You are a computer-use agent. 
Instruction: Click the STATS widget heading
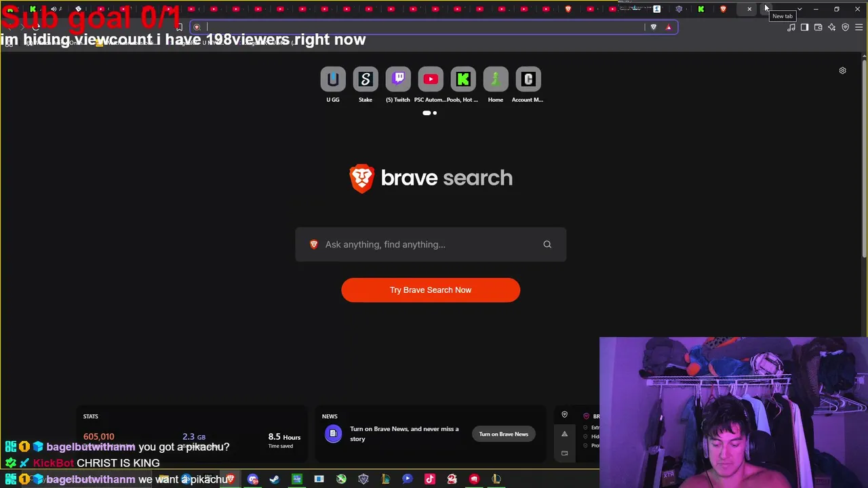pos(91,416)
